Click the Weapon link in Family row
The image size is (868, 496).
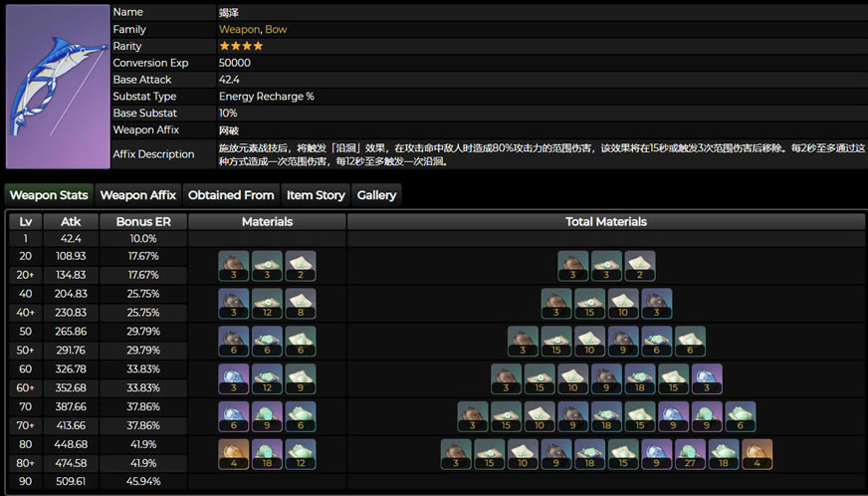(239, 30)
